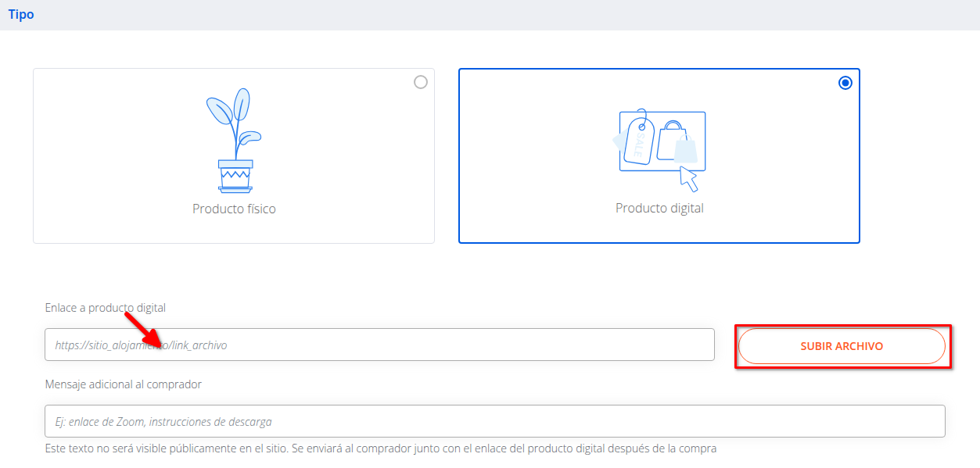
Task: Click the mouse cursor arrow in digital illustration
Action: [688, 179]
